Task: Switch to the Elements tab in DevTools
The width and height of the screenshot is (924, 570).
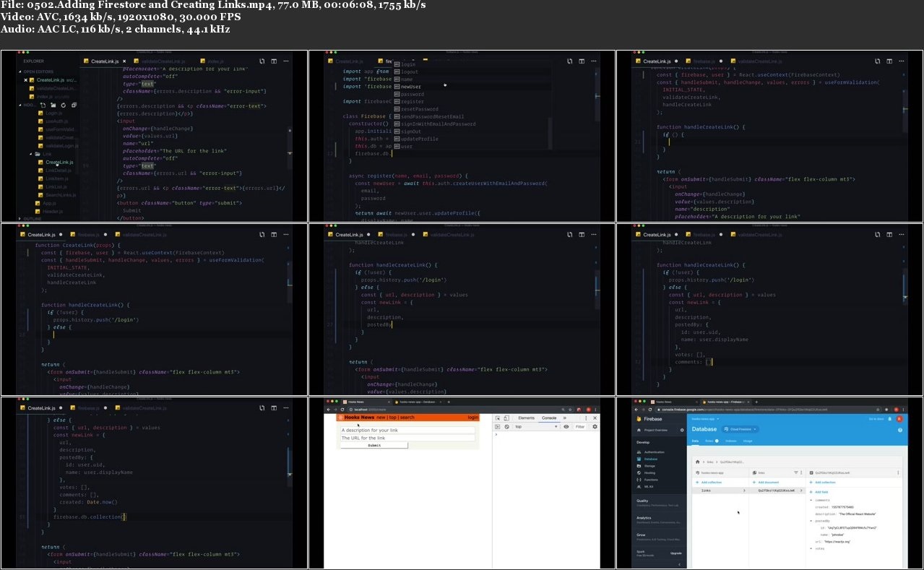Action: [526, 418]
